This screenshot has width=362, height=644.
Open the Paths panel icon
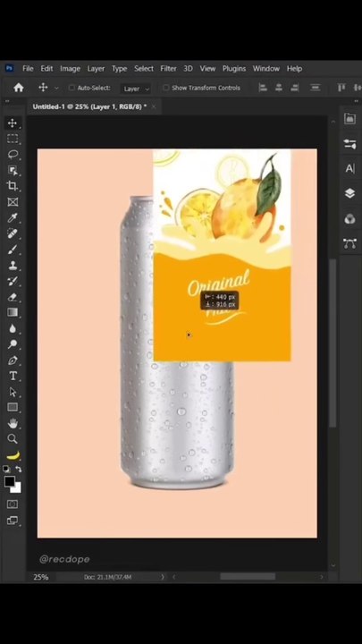click(x=349, y=243)
